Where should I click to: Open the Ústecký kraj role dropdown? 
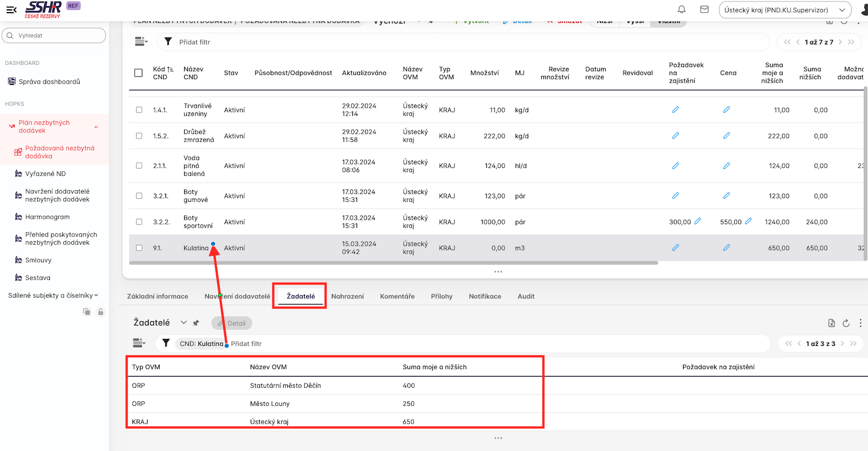tap(785, 10)
